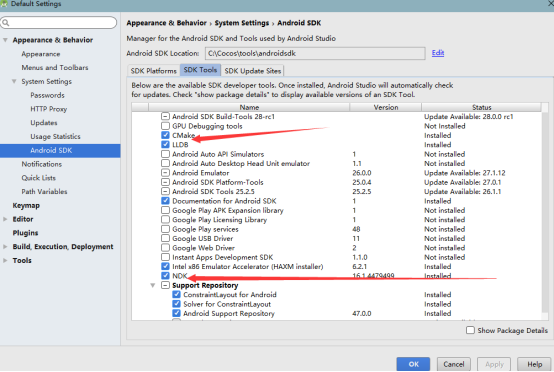This screenshot has height=372, width=554.
Task: Uncheck the NDK checkbox
Action: pos(165,276)
